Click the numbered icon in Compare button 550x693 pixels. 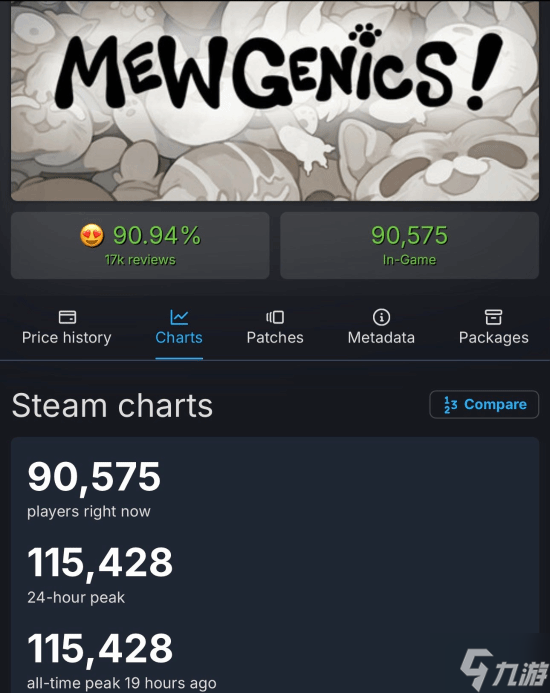(x=451, y=404)
